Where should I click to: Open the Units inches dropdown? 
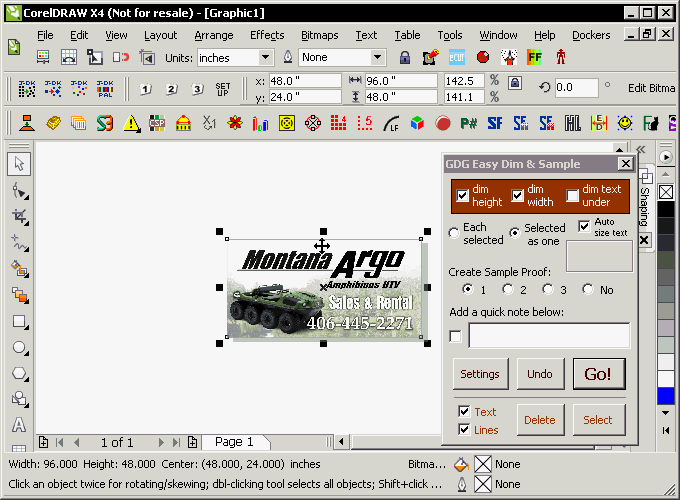265,57
